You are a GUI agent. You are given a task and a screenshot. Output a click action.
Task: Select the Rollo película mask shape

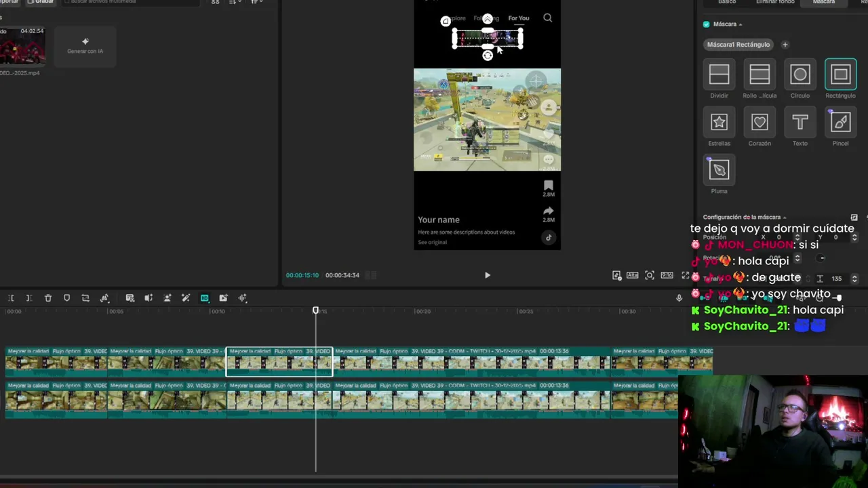[x=759, y=75]
